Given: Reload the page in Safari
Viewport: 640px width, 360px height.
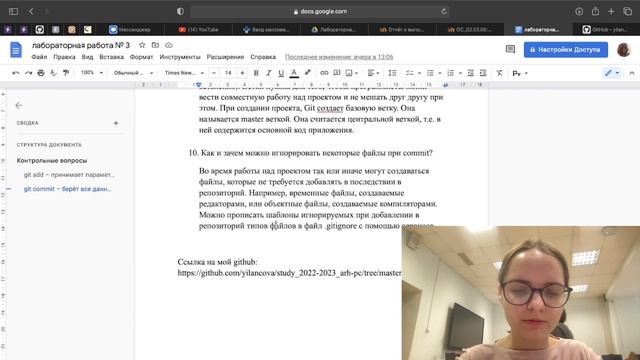Looking at the screenshot, I should (x=444, y=11).
